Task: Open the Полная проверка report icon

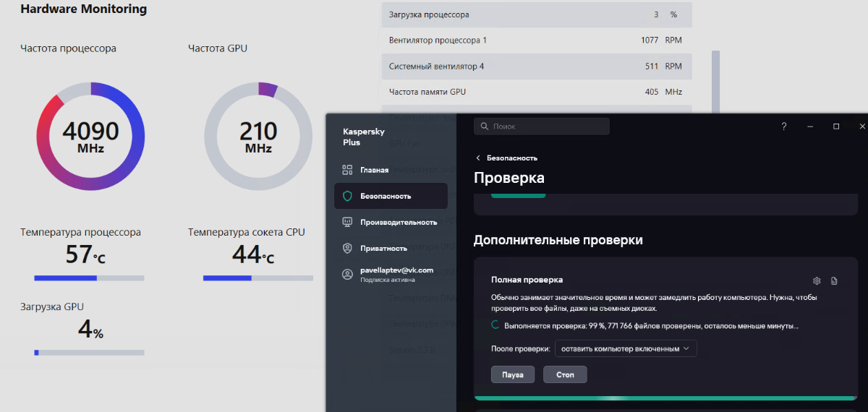Action: [x=834, y=280]
